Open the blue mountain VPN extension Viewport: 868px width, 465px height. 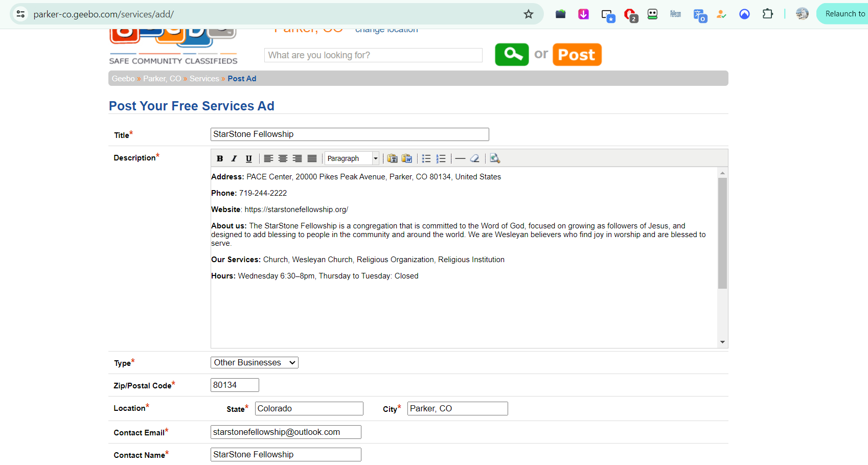744,14
